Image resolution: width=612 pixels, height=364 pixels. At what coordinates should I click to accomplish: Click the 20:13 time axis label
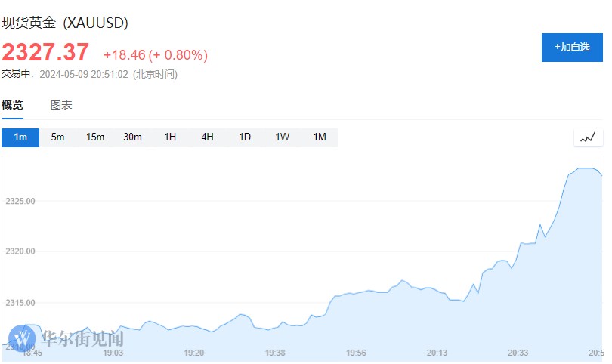coord(437,353)
